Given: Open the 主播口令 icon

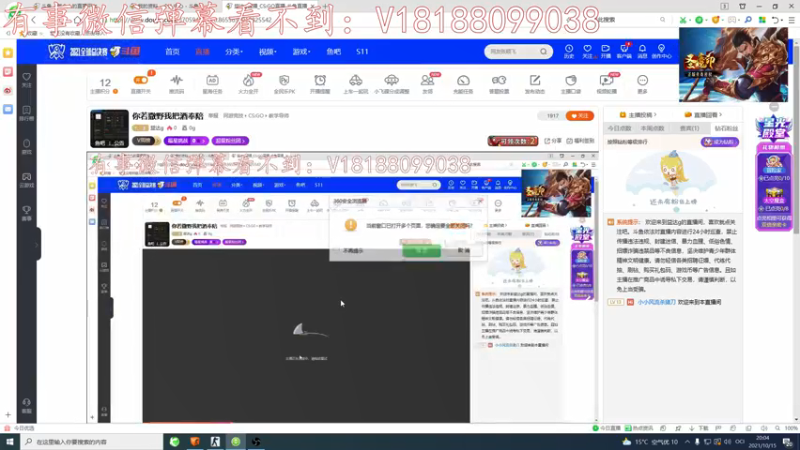Looking at the screenshot, I should 571,81.
